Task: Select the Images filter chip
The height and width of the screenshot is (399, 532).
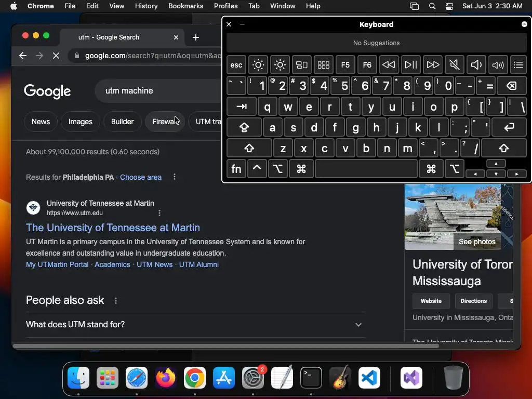Action: pyautogui.click(x=81, y=122)
